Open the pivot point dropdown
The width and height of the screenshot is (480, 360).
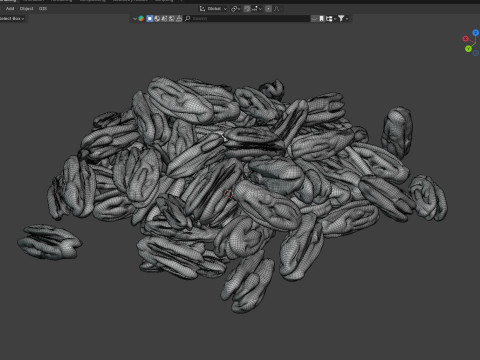(x=235, y=9)
